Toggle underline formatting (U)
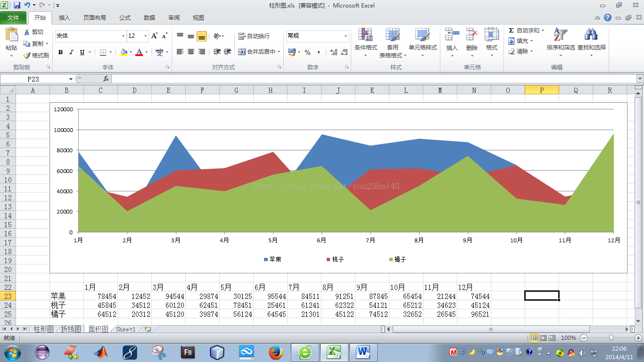The image size is (644, 362). [82, 52]
